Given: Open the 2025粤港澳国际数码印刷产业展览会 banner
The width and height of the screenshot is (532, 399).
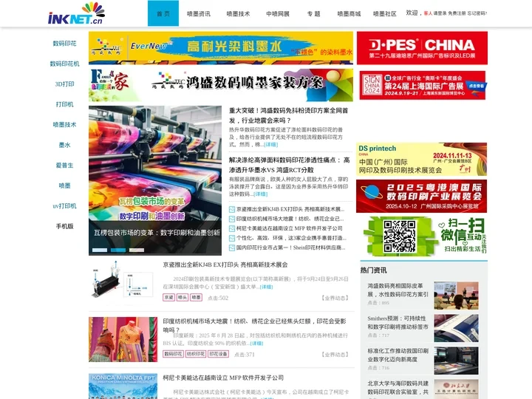Looking at the screenshot, I should [421, 196].
